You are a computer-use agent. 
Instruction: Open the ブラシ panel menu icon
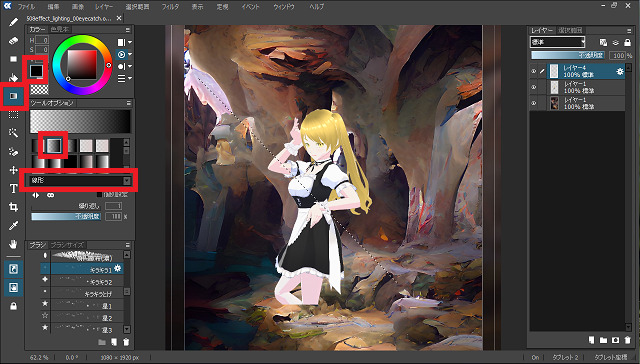coord(128,245)
